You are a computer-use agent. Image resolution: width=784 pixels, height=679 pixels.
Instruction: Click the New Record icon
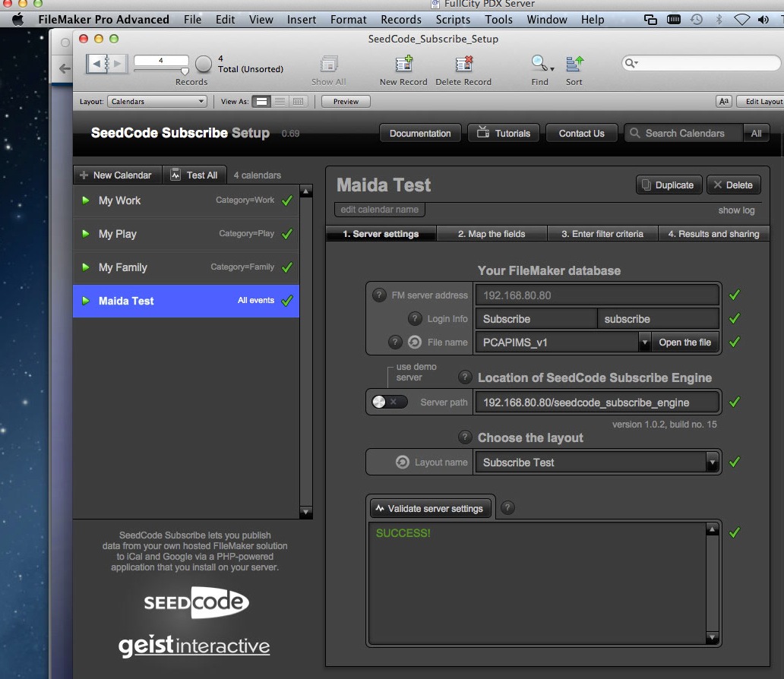[403, 64]
